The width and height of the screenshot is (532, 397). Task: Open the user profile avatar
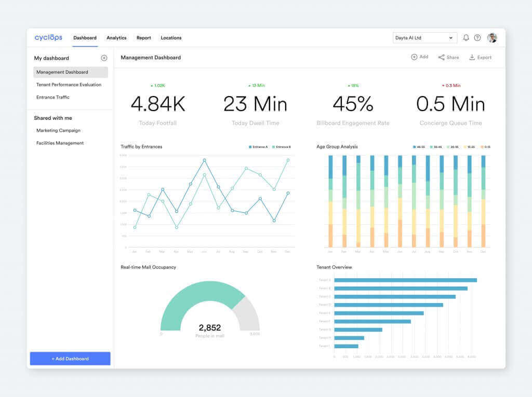tap(492, 38)
